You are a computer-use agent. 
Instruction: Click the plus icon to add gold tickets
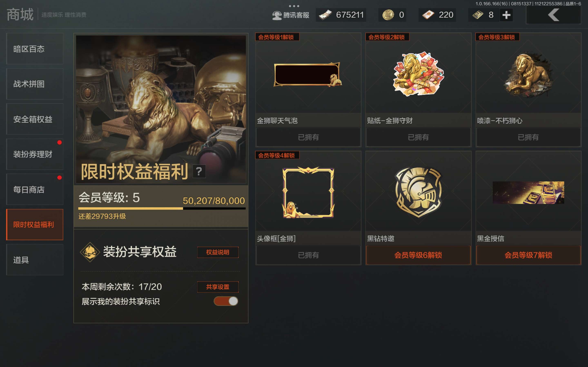click(x=506, y=15)
